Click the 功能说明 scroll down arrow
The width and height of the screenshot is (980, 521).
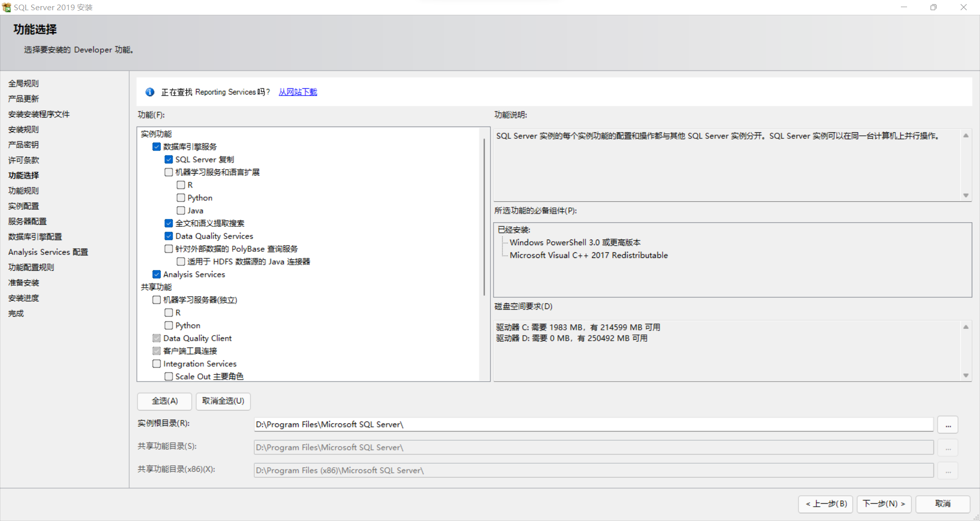pos(966,196)
